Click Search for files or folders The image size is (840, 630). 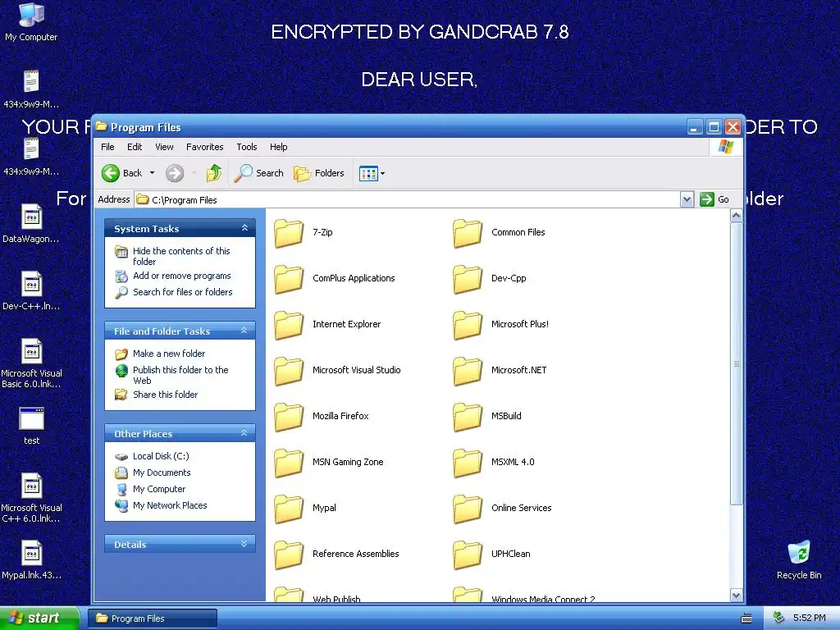click(183, 292)
